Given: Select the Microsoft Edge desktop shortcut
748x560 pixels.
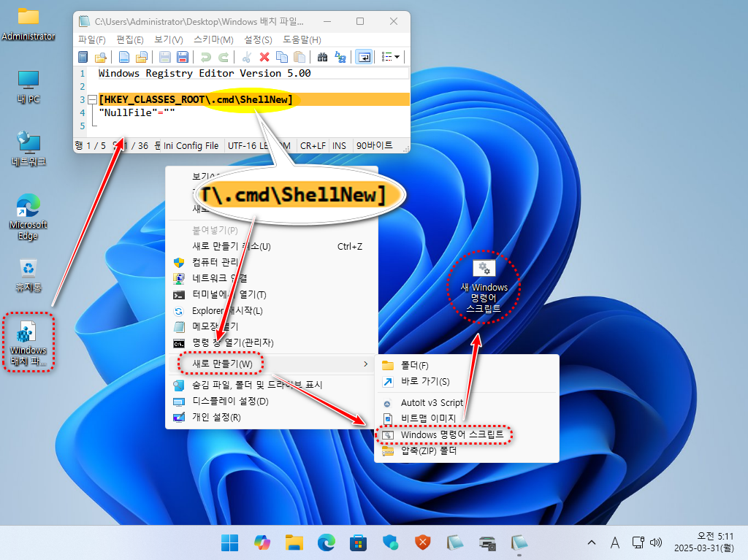Looking at the screenshot, I should click(x=28, y=217).
